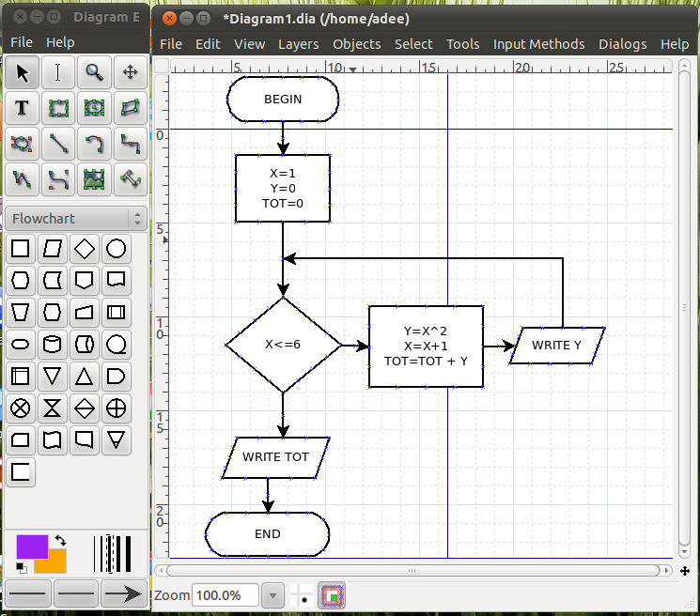This screenshot has width=700, height=616.
Task: Toggle object snapping button
Action: point(332,595)
